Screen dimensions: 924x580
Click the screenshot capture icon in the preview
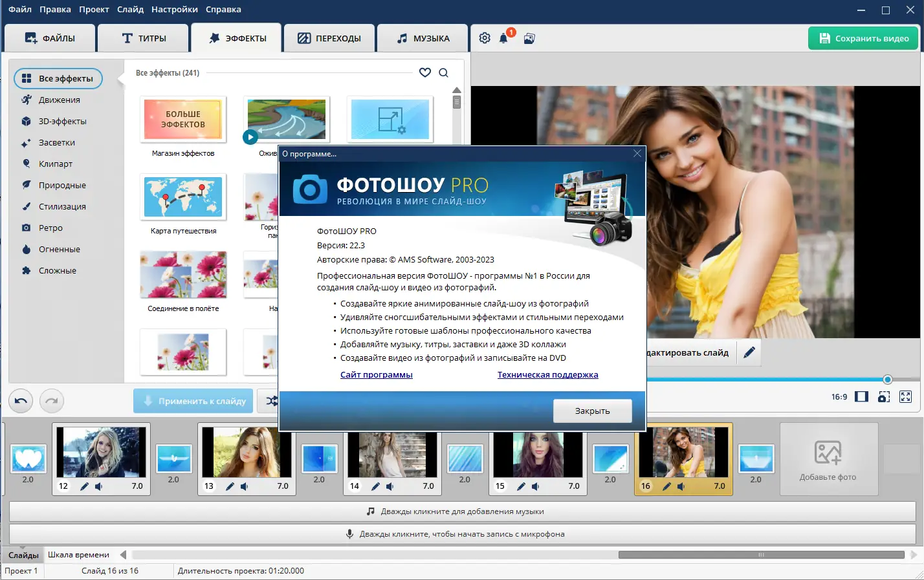pos(884,396)
